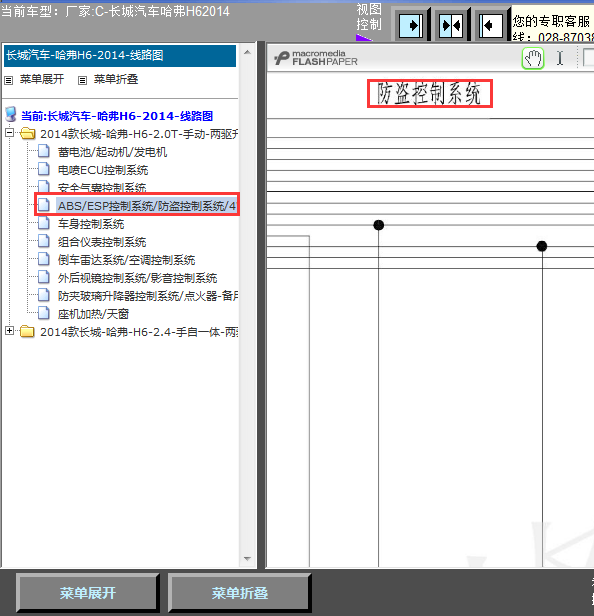Screen dimensions: 594x616
Task: Click the left-arrow view control button
Action: (491, 26)
